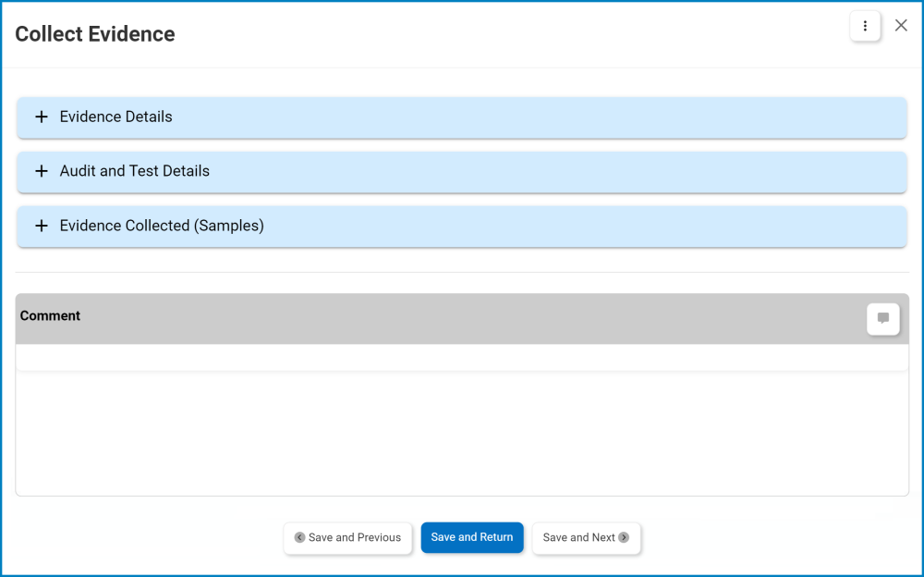Click the plus icon beside Evidence Details
This screenshot has height=577, width=924.
[41, 117]
